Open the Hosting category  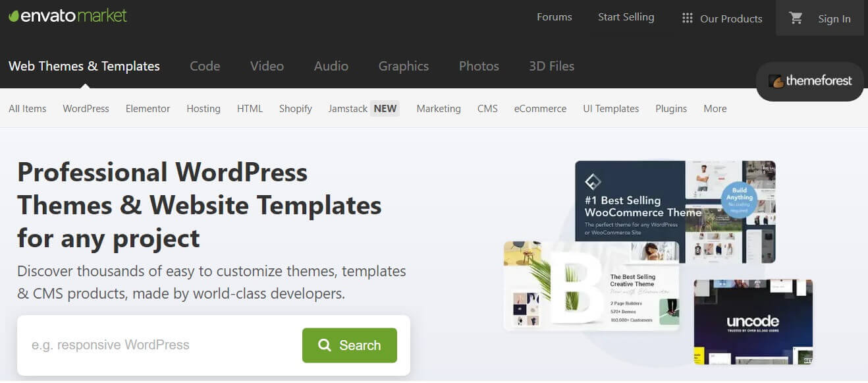[203, 109]
